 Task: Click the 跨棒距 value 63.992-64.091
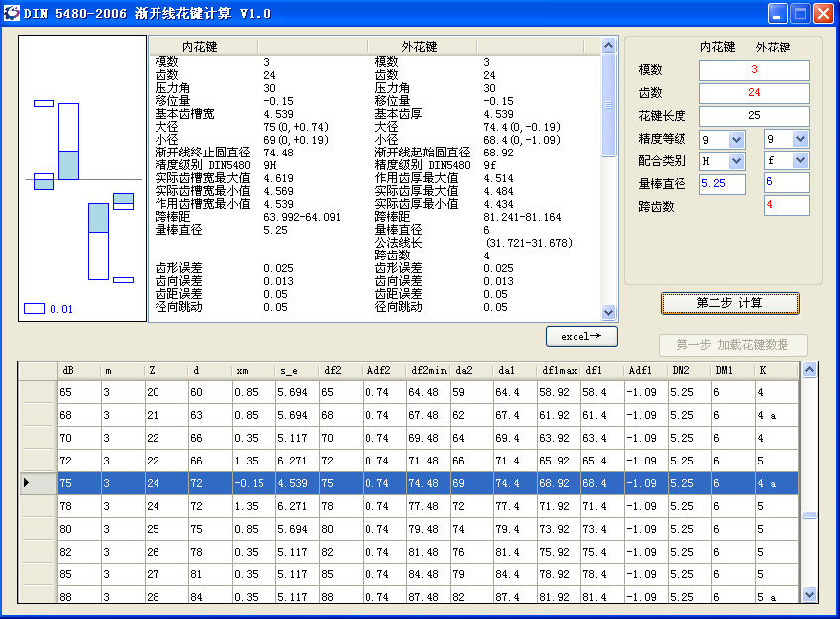point(302,217)
